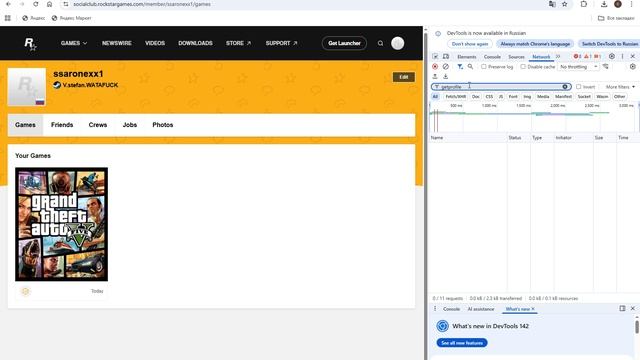Viewport: 640px width, 360px height.
Task: Click the browser back arrow
Action: (8, 4)
